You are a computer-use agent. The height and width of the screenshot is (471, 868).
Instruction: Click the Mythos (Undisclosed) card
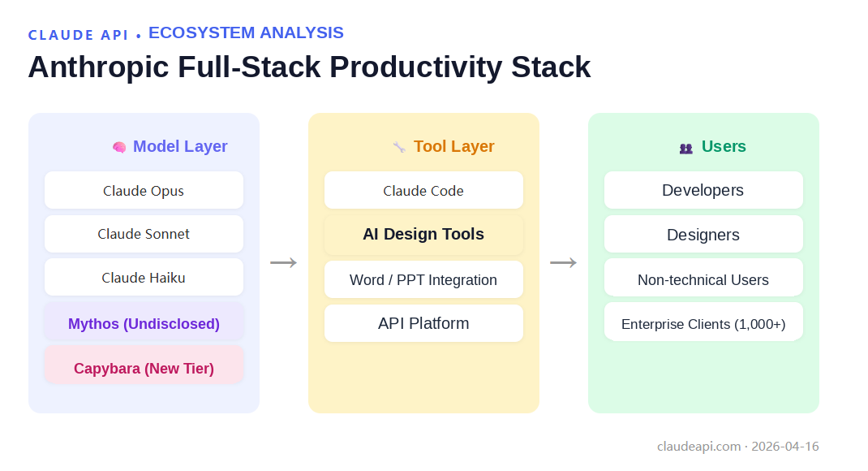[144, 322]
